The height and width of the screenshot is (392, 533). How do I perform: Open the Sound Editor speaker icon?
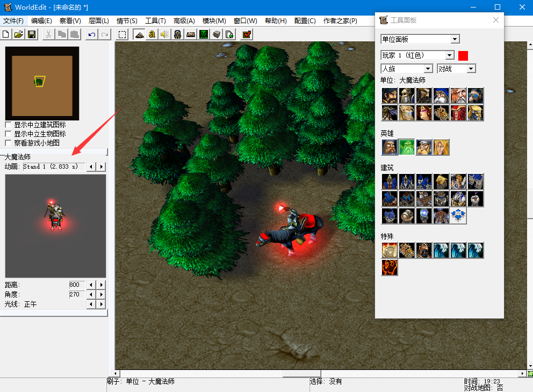pyautogui.click(x=164, y=34)
